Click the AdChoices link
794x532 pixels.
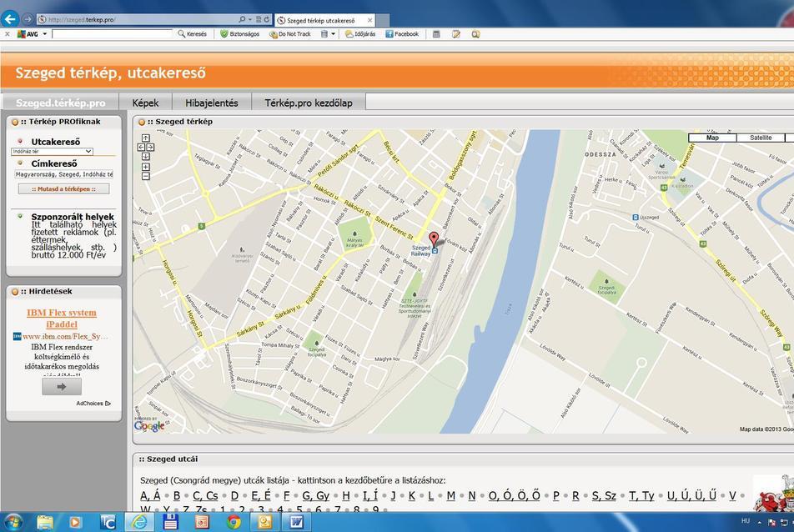point(93,404)
